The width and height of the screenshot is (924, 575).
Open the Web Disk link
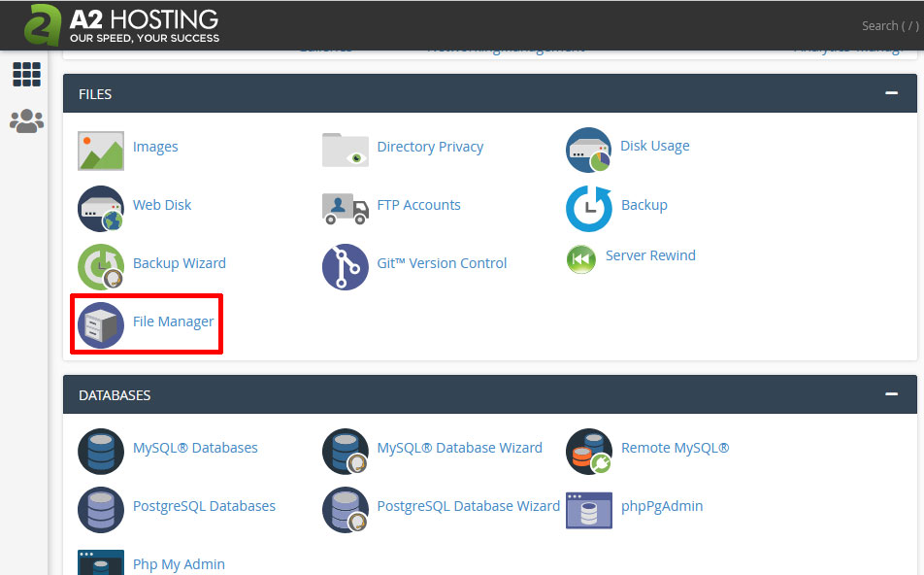pyautogui.click(x=162, y=205)
